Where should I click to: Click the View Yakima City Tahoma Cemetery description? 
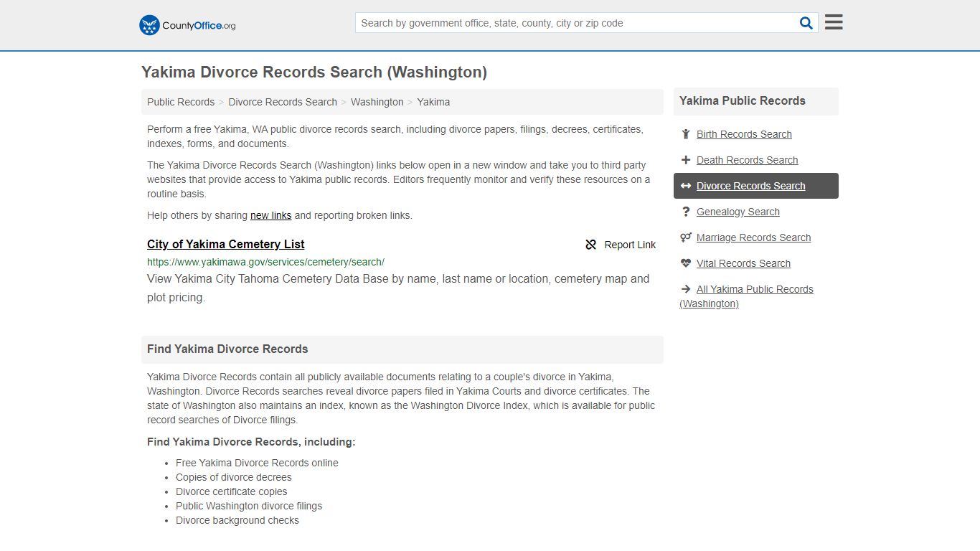(x=398, y=288)
